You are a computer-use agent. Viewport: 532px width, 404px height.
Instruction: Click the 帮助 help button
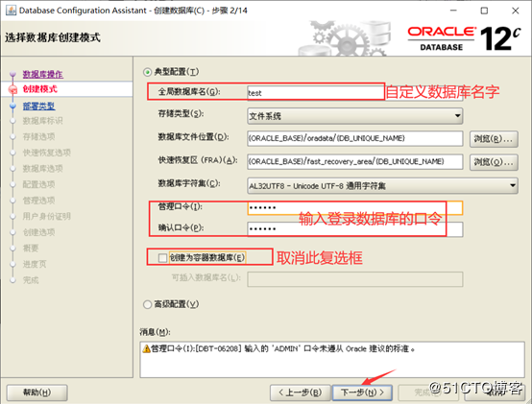(37, 392)
